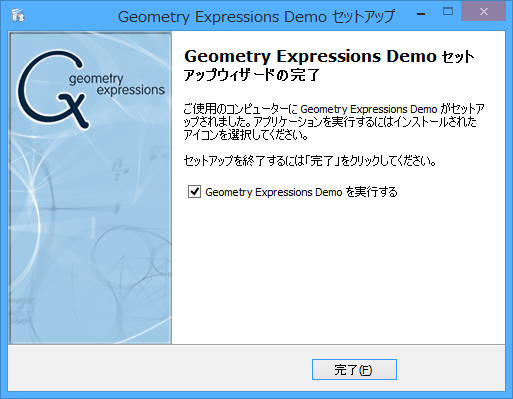The height and width of the screenshot is (399, 513).
Task: Open the installer system menu icon
Action: click(18, 15)
